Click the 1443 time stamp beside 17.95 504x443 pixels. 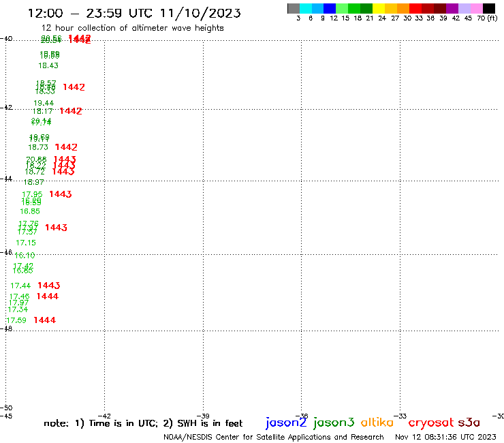(x=60, y=194)
